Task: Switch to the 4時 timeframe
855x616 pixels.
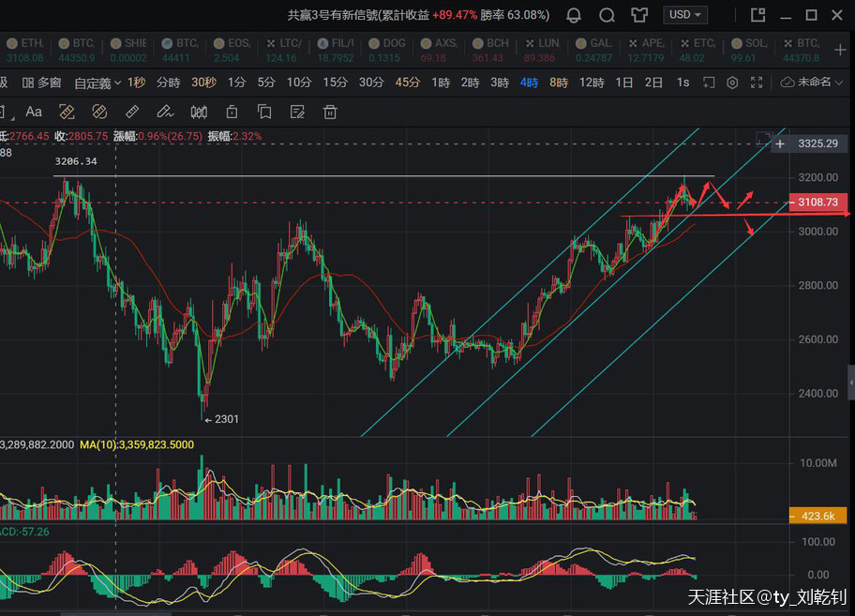Action: (x=530, y=83)
